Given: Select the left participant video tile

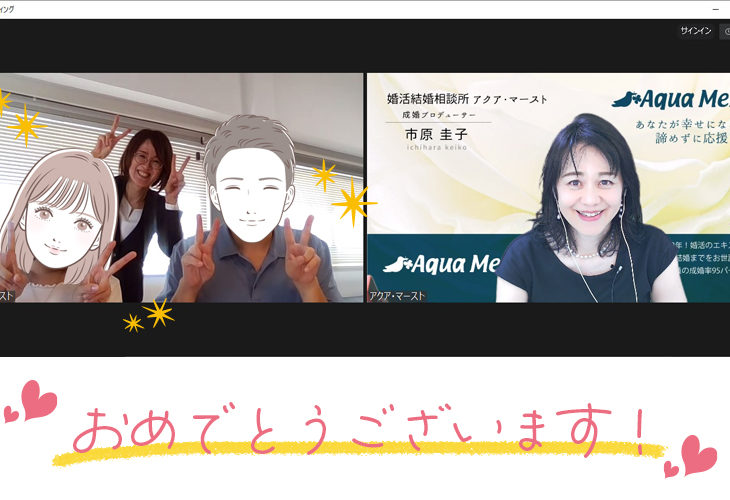Looking at the screenshot, I should 181,188.
